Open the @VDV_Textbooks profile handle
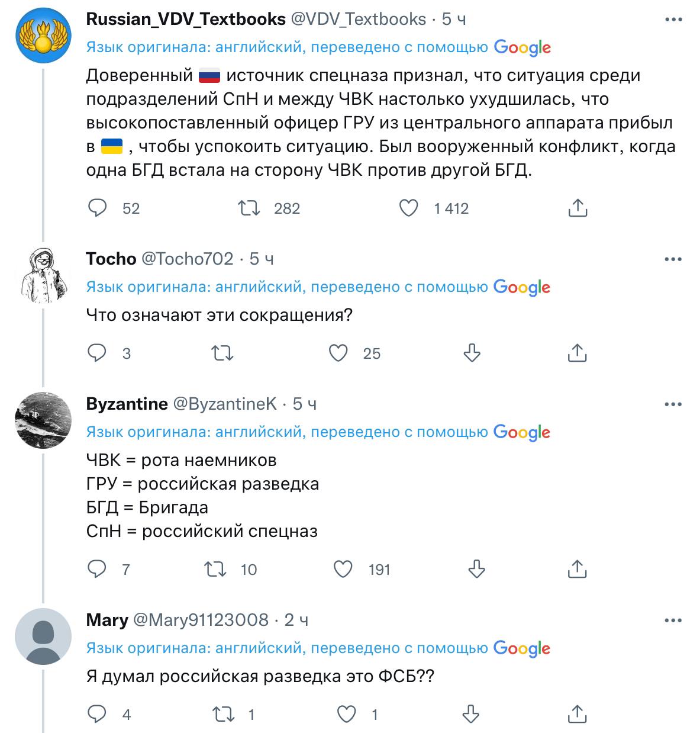This screenshot has width=700, height=733. pos(358,20)
